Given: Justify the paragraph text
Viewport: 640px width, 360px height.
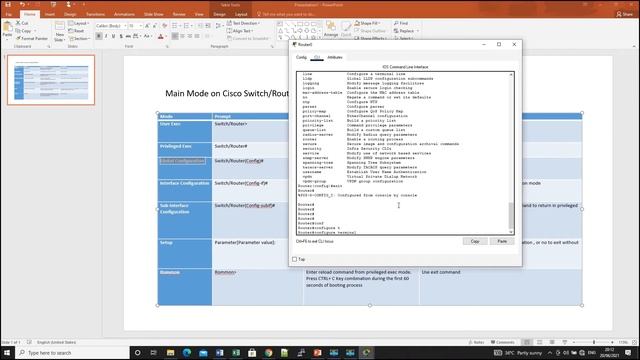Looking at the screenshot, I should point(197,36).
